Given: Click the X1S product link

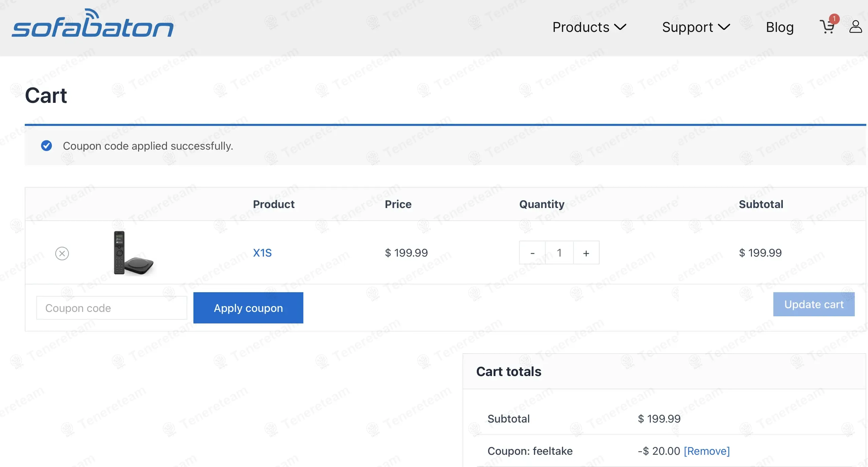Looking at the screenshot, I should [x=262, y=253].
